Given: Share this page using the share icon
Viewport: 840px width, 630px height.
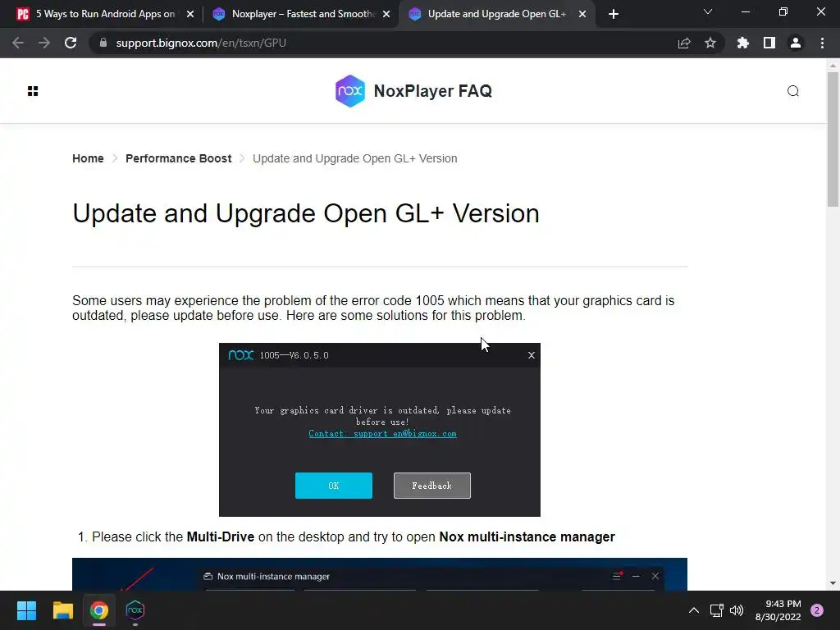Looking at the screenshot, I should 684,43.
